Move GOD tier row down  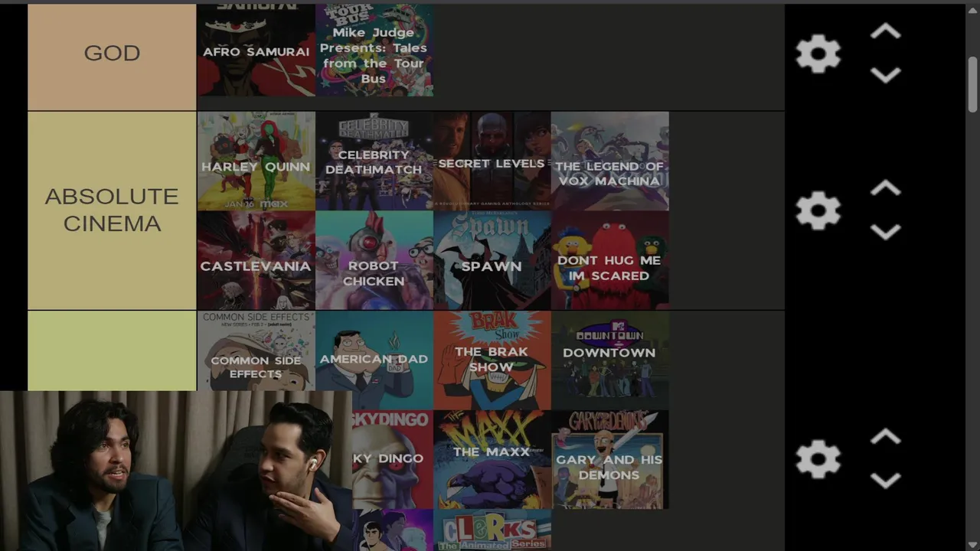(x=885, y=75)
